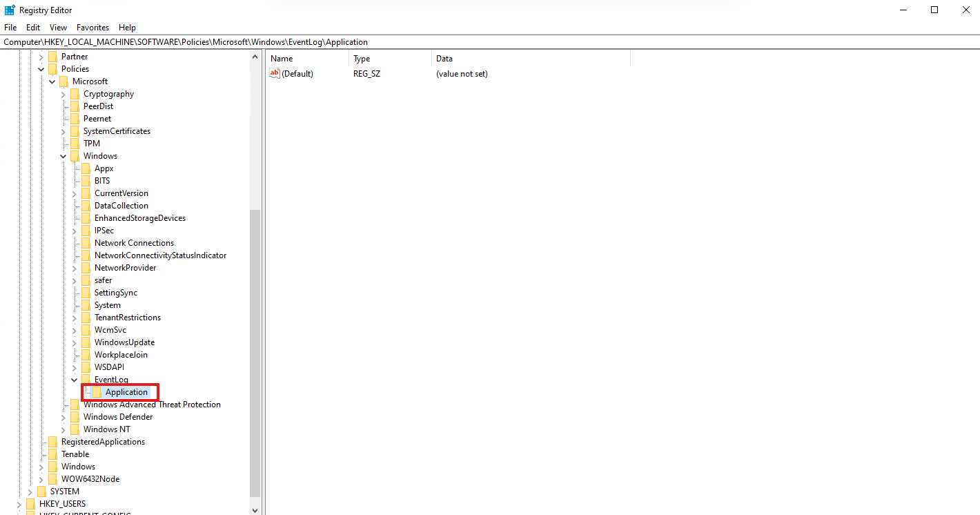Expand the WOW6432Node key
The height and width of the screenshot is (515, 980).
click(41, 479)
